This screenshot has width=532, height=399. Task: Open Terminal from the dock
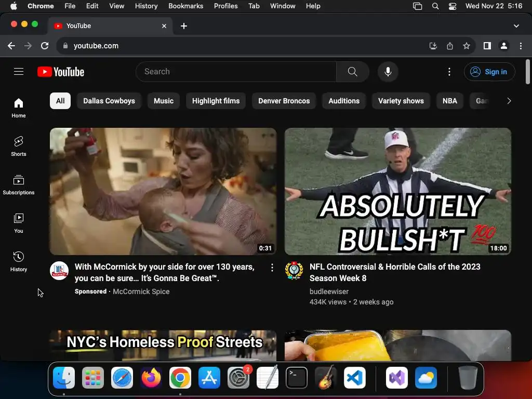pyautogui.click(x=297, y=378)
